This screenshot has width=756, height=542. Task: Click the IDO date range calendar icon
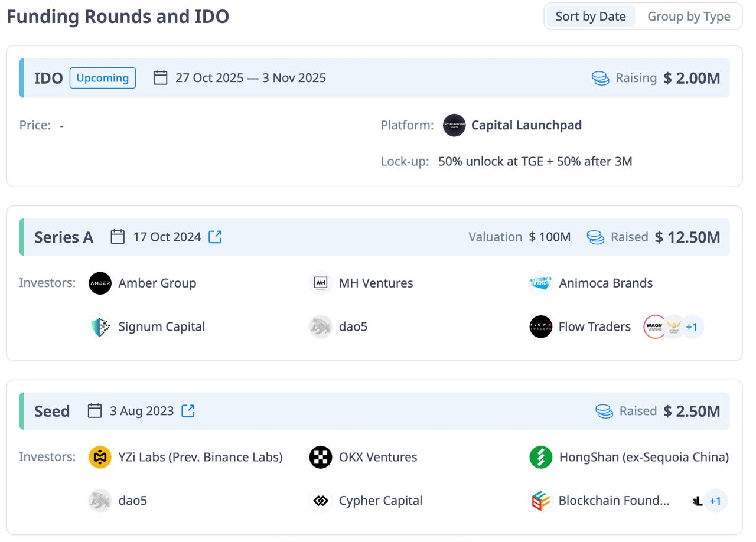[x=160, y=78]
